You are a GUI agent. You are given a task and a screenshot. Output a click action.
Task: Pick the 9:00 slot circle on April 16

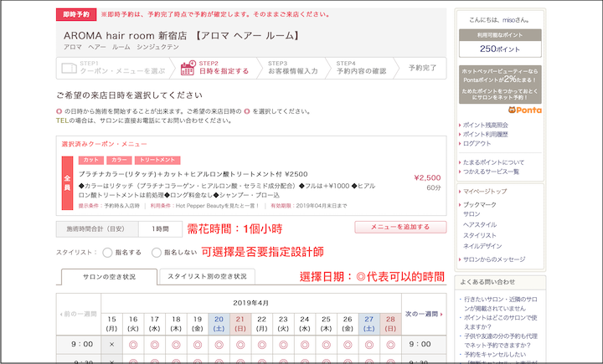pyautogui.click(x=133, y=343)
